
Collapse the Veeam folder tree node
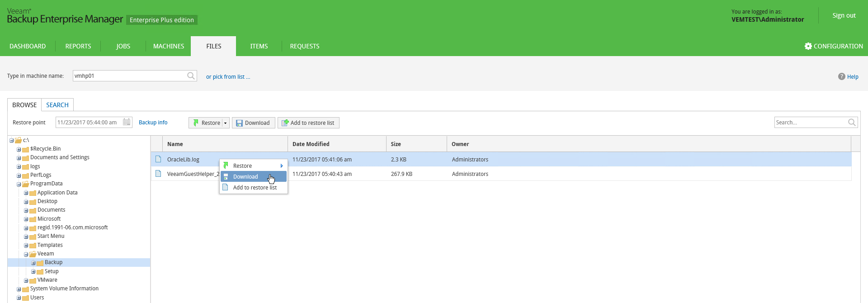click(26, 254)
